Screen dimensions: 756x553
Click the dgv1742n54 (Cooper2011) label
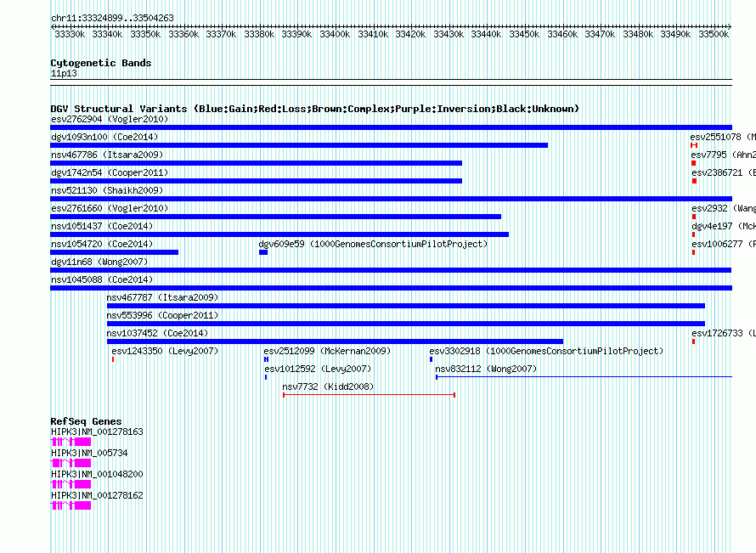[x=110, y=172]
